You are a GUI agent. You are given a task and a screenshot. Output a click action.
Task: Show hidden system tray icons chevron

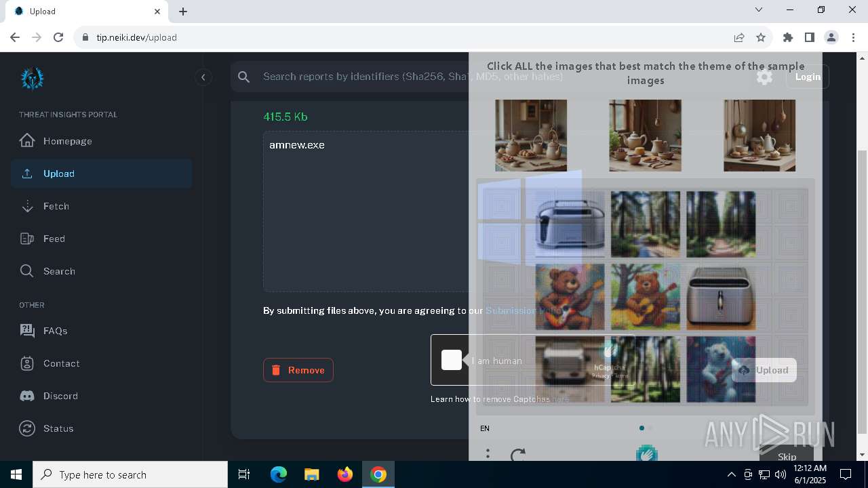coord(732,474)
